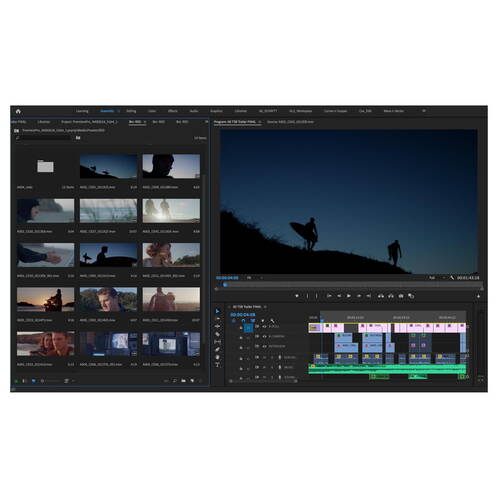This screenshot has width=498, height=498.
Task: Switch Project panel to Icon View
Action: pyautogui.click(x=33, y=381)
